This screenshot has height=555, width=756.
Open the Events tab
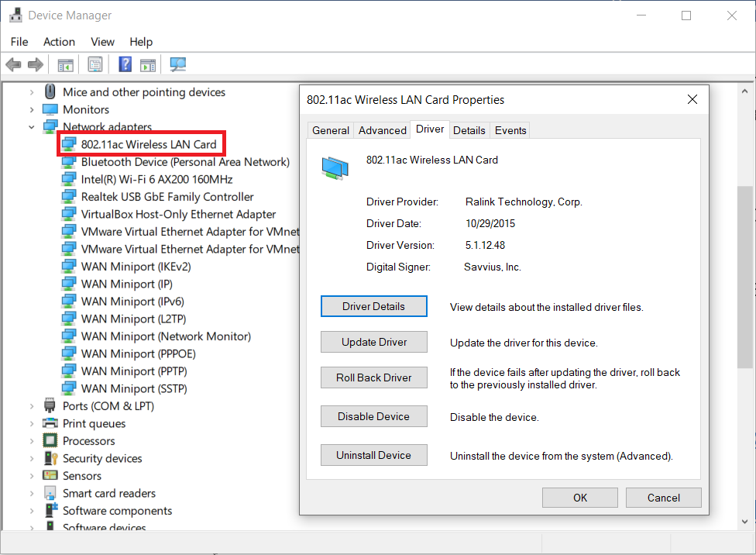coord(510,130)
